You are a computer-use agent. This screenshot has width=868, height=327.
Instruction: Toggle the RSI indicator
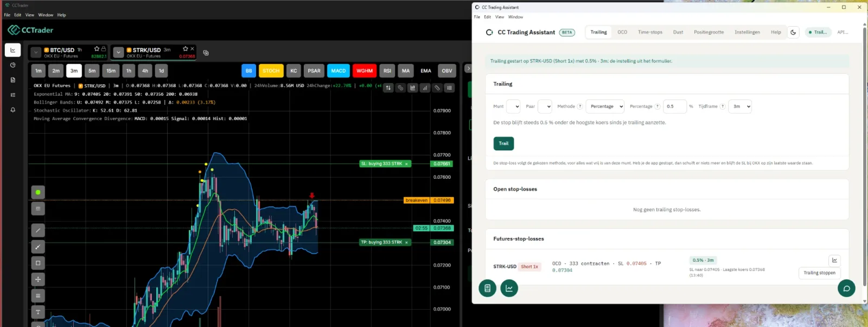[387, 71]
